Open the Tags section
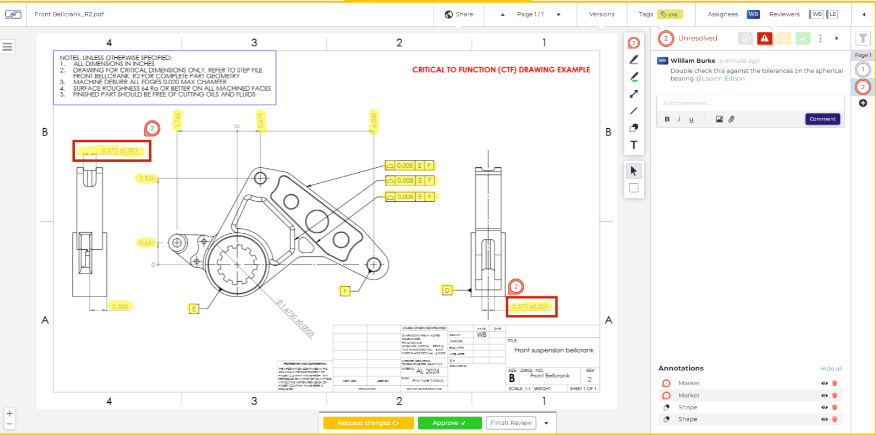Screen dimensions: 876x435 (x=646, y=15)
